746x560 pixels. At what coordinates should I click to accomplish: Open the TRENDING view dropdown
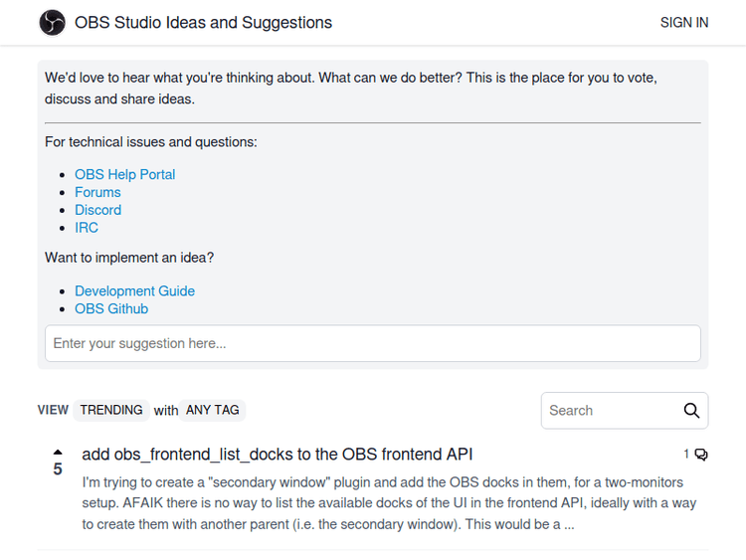point(111,410)
